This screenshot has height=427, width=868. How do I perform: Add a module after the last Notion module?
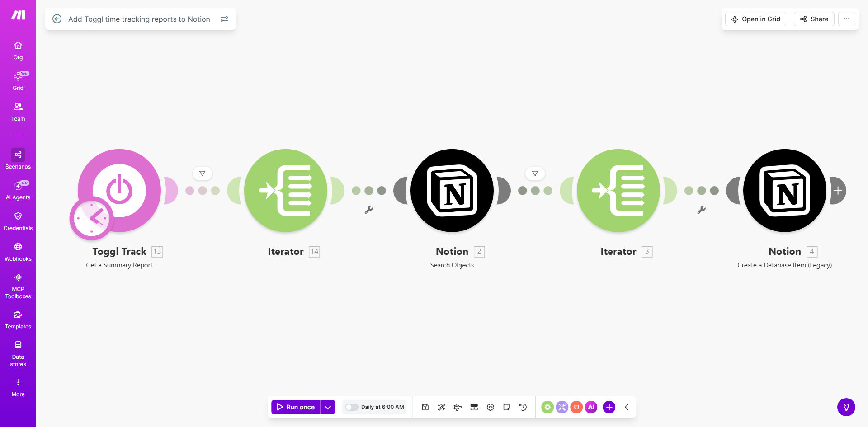(x=838, y=191)
